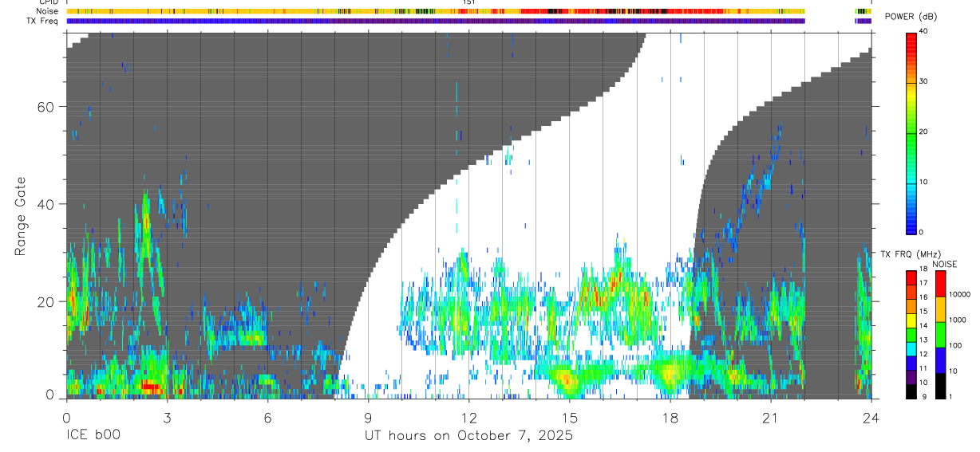Screen dimensions: 980x452
Task: Select the 9 MHz frequency legend label
Action: [923, 397]
